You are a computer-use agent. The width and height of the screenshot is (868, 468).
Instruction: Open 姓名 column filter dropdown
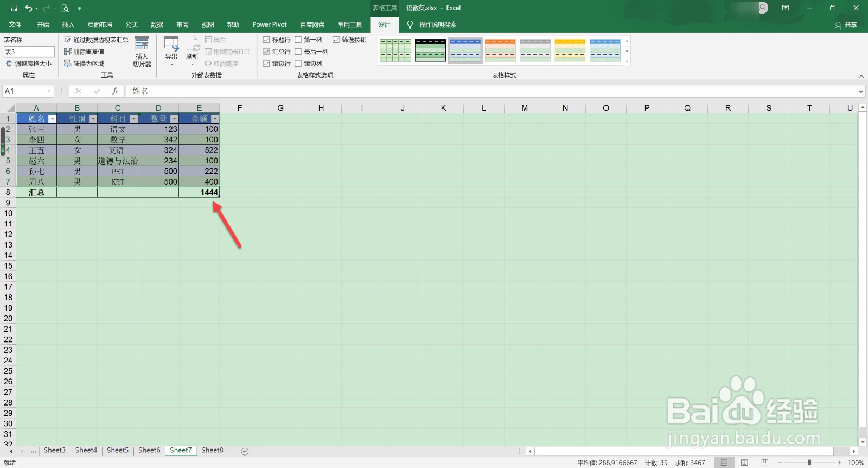pos(52,119)
